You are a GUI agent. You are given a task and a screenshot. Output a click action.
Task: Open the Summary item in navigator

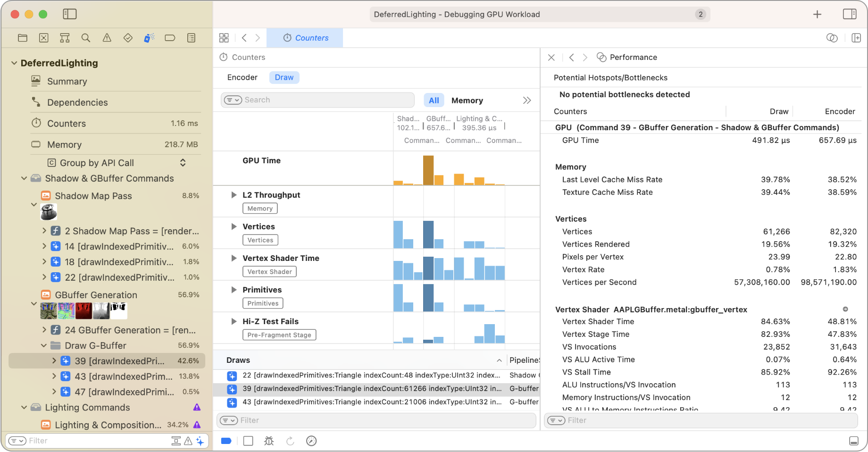(x=67, y=81)
